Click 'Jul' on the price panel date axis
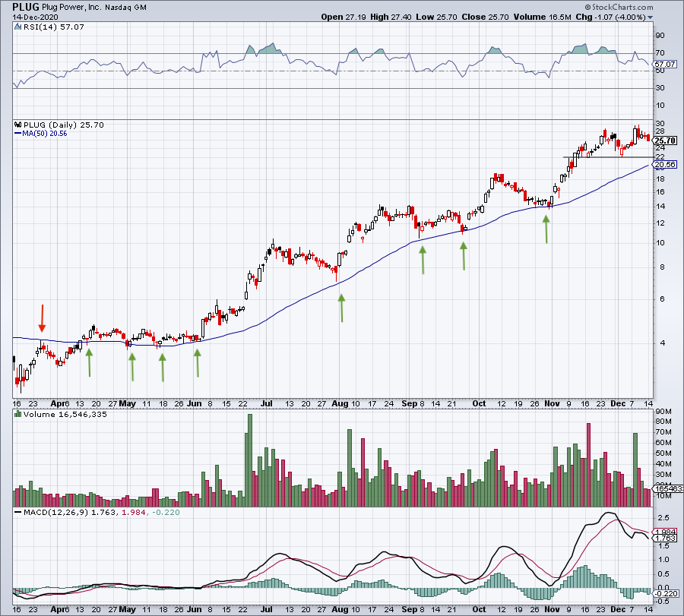This screenshot has height=616, width=684. (266, 403)
